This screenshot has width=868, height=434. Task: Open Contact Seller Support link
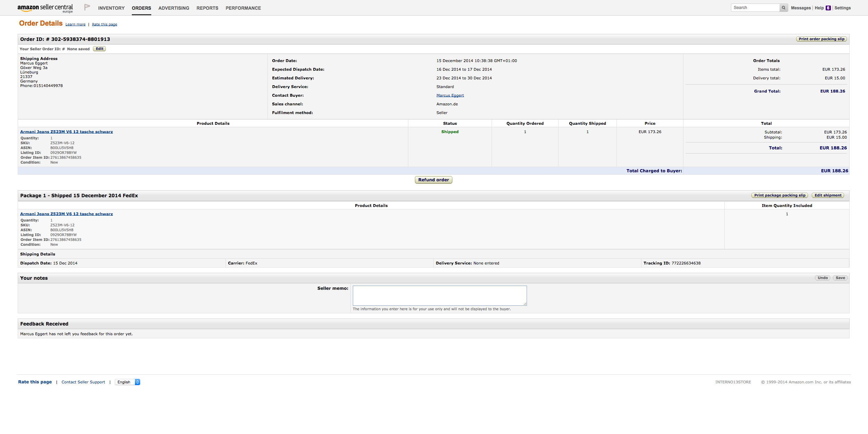coord(83,382)
